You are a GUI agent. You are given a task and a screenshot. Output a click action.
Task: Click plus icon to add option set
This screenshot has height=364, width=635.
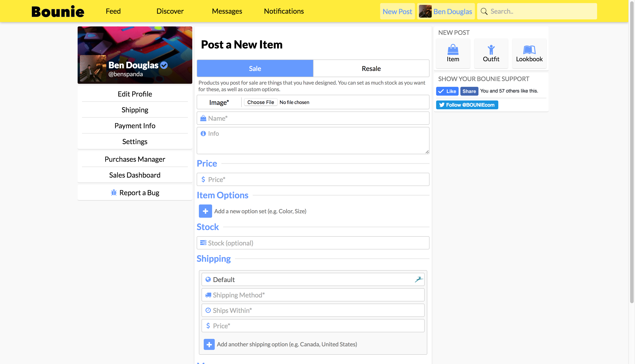(205, 211)
